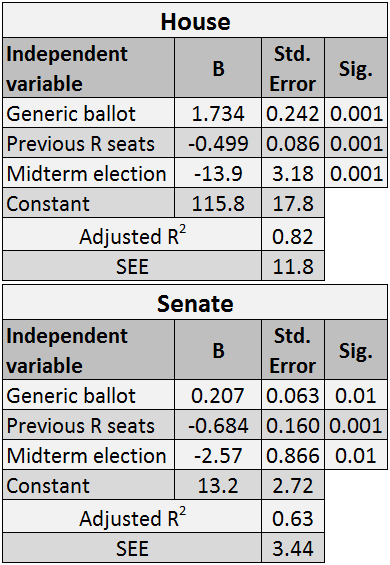Select the House table title cell
This screenshot has width=390, height=565.
pos(195,21)
